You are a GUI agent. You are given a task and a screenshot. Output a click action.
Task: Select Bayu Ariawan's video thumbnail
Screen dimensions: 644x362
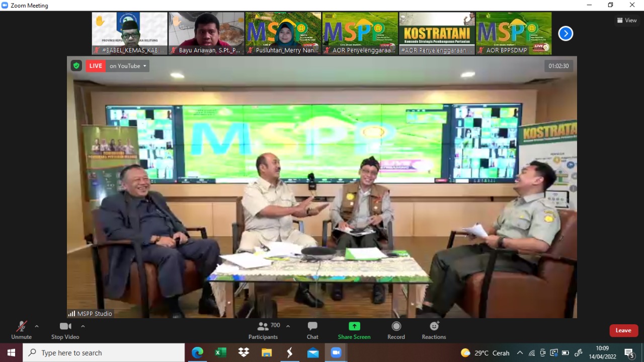click(206, 33)
